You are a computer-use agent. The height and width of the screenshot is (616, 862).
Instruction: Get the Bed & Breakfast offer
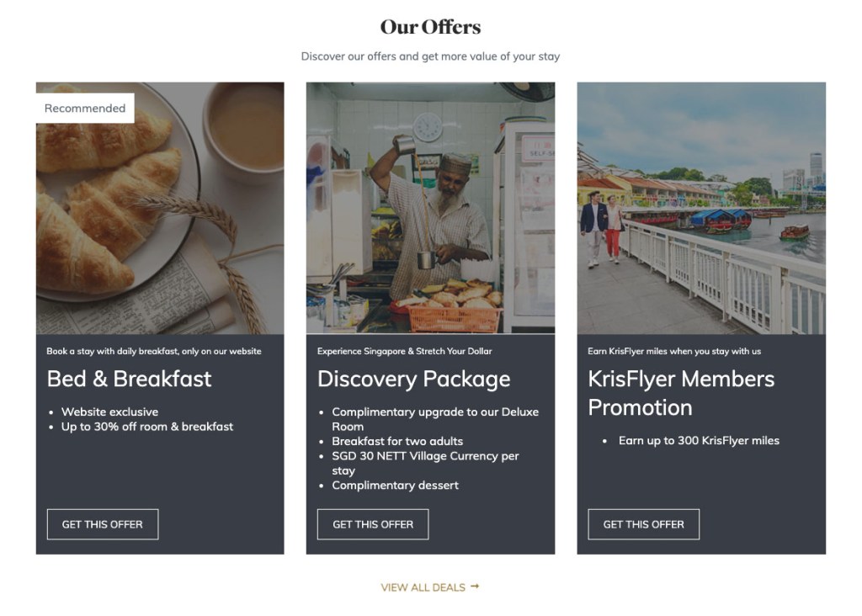[103, 524]
